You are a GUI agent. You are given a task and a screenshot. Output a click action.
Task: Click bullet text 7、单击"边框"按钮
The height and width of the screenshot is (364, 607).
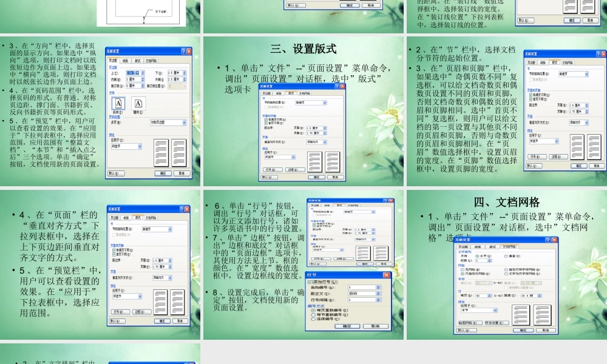tap(259, 257)
